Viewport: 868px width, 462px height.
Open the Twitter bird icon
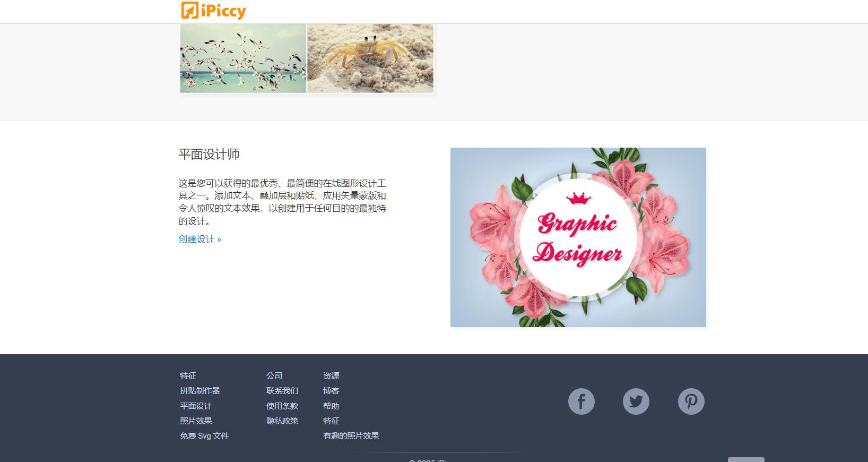click(636, 401)
